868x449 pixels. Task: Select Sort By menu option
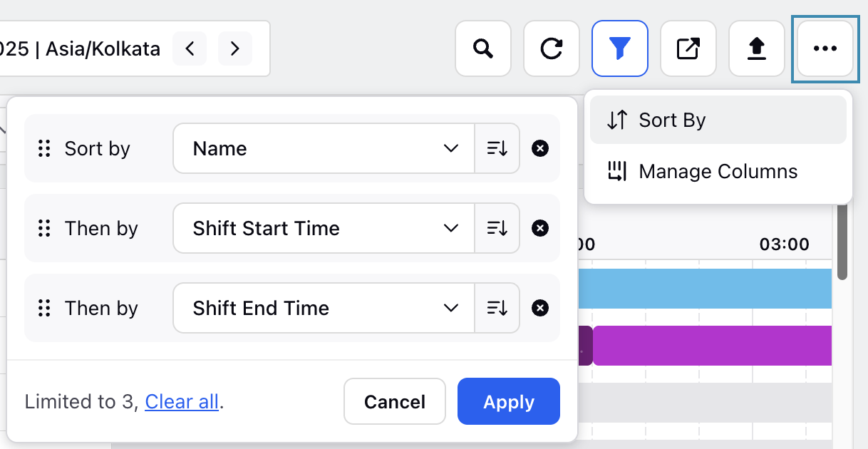[718, 120]
